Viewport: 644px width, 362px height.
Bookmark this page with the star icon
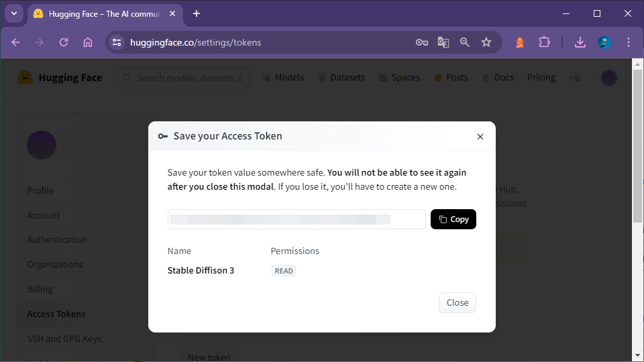(x=486, y=42)
